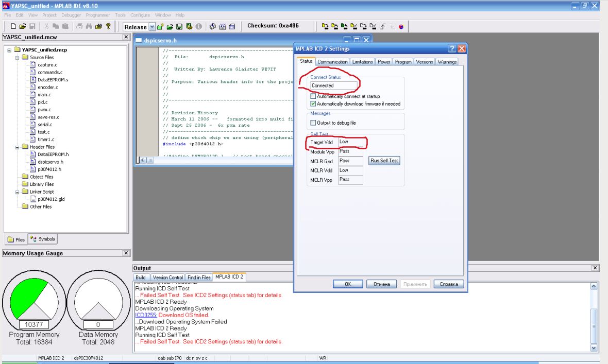Click the Open Project green folder icon
608x364 pixels.
click(170, 27)
